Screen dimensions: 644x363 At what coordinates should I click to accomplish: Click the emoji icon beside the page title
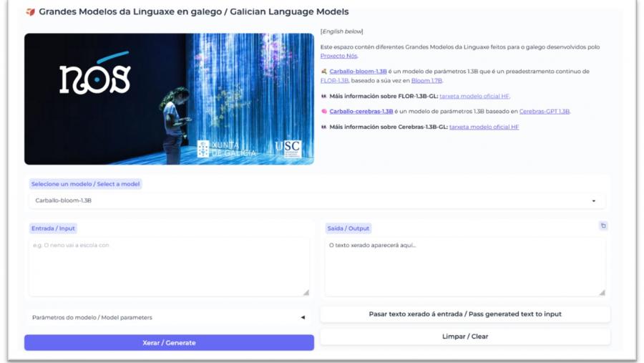(x=30, y=12)
